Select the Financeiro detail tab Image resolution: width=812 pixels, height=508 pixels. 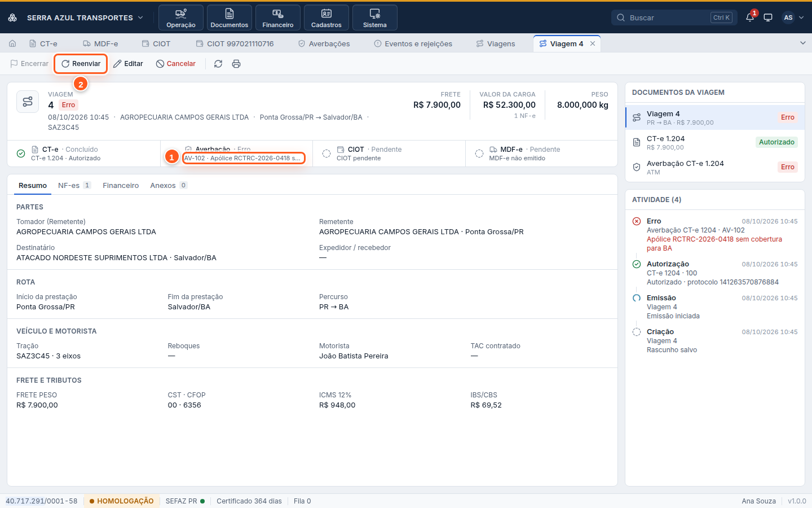point(121,185)
